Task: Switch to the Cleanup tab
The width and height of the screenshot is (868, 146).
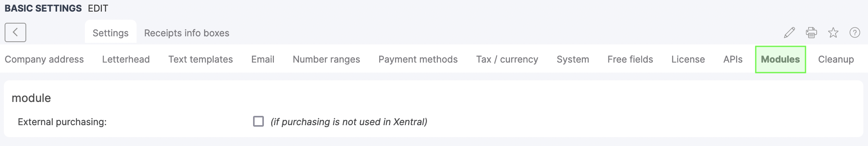Action: tap(836, 59)
